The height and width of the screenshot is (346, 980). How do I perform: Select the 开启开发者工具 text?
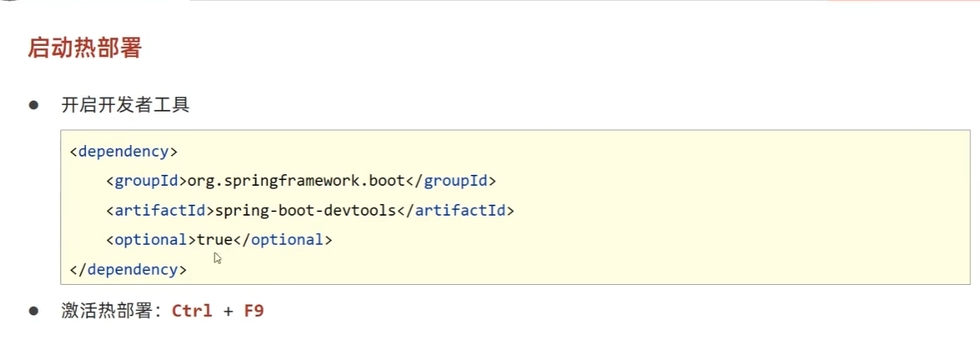click(125, 105)
